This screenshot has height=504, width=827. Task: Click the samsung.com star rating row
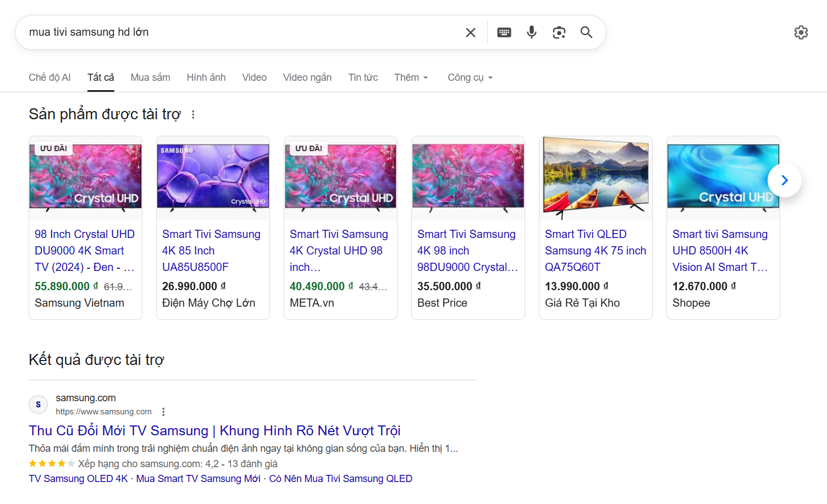point(153,464)
